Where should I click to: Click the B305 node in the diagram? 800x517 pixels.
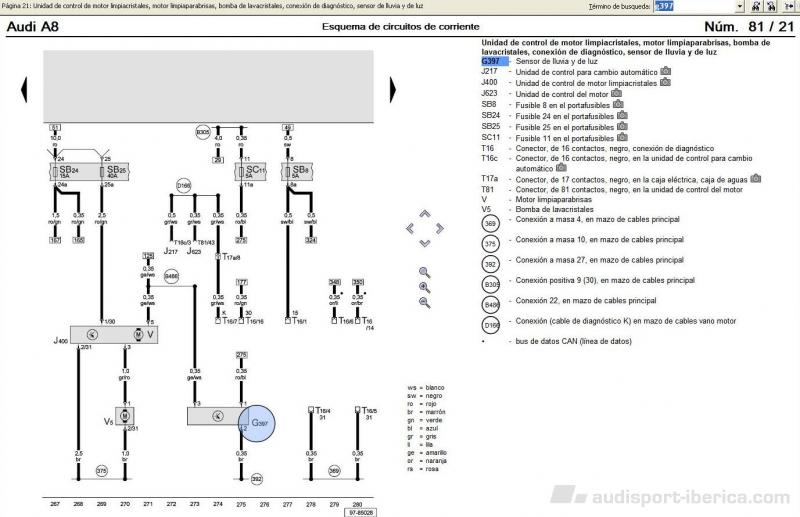tap(203, 132)
